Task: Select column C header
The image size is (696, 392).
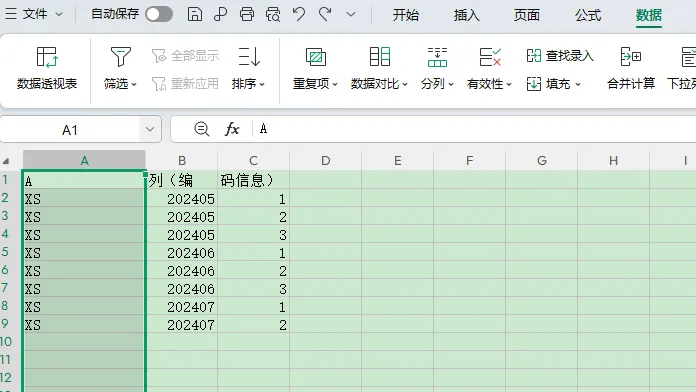Action: click(x=253, y=160)
